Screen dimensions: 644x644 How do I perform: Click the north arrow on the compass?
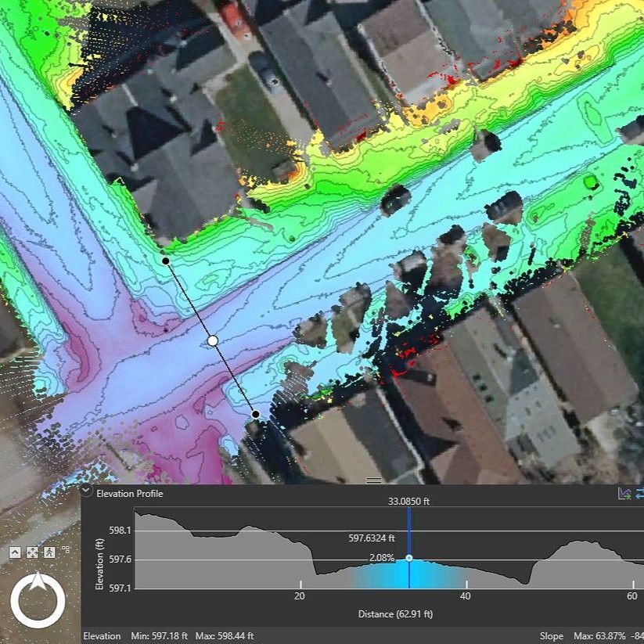(38, 584)
